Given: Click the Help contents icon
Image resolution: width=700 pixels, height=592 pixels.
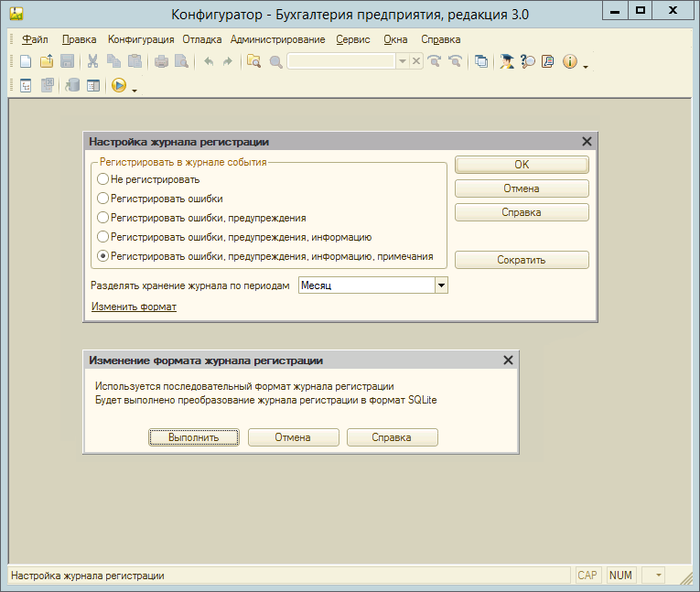Looking at the screenshot, I should [548, 61].
